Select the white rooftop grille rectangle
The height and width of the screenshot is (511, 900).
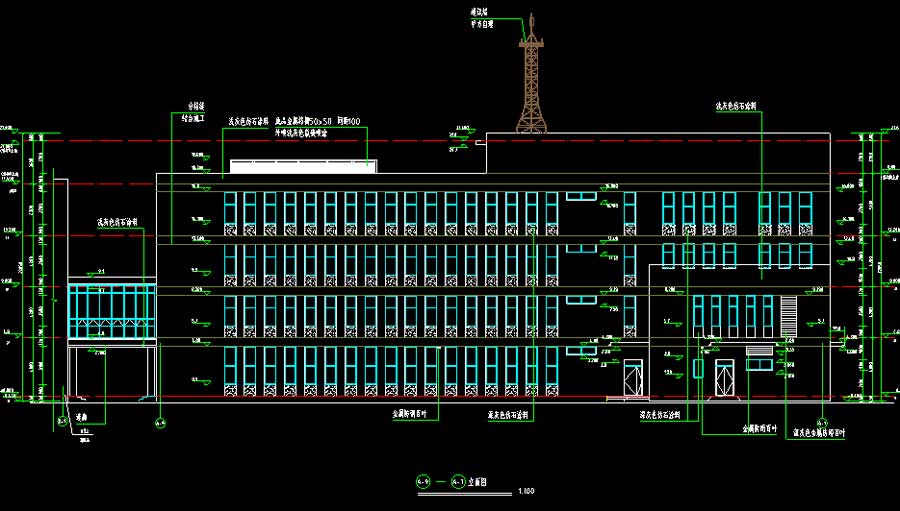coord(304,167)
